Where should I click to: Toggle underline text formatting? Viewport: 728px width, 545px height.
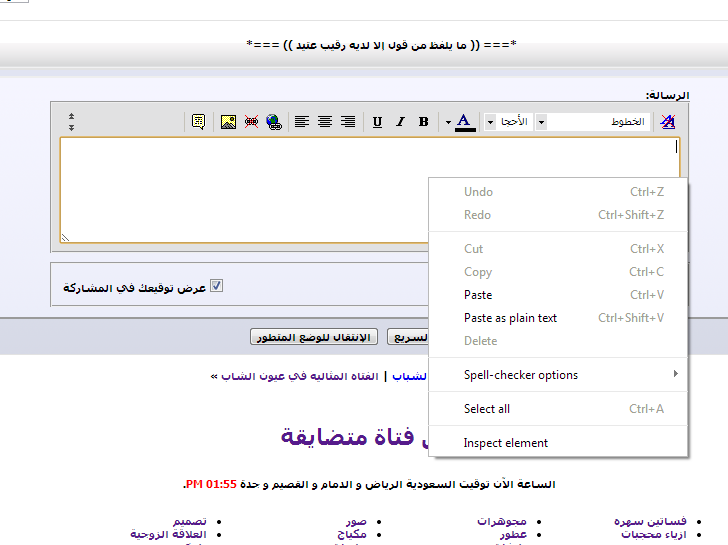point(377,122)
